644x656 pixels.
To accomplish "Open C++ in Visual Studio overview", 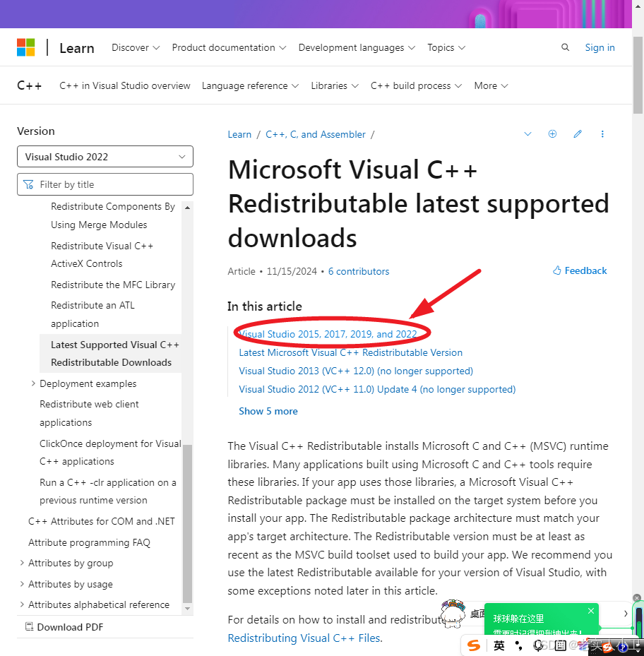I will pyautogui.click(x=125, y=85).
